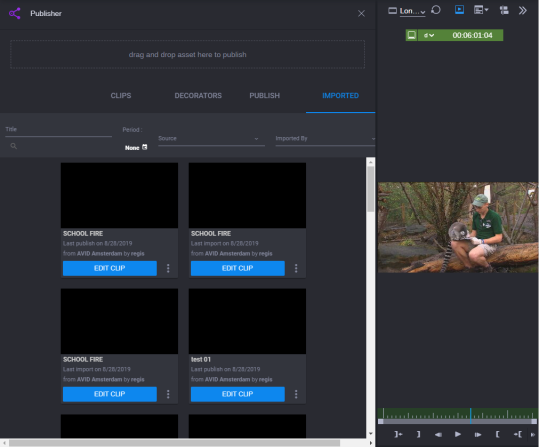Switch to the DECORATORS tab

coord(198,96)
